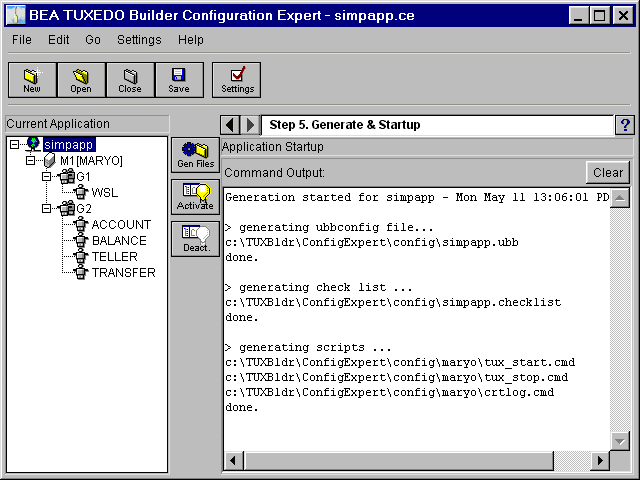
Task: Collapse the simpapp root node
Action: click(14, 144)
